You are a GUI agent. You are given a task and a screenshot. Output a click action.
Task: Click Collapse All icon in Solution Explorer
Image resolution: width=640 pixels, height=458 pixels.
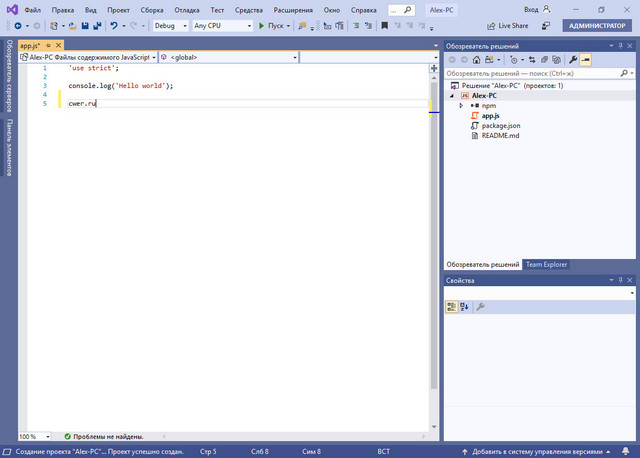pyautogui.click(x=543, y=60)
